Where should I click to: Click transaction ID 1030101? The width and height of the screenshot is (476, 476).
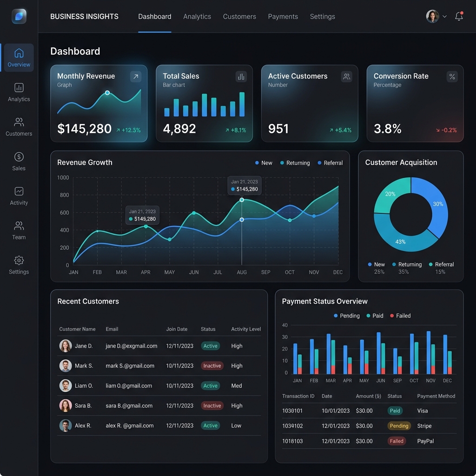pos(292,411)
